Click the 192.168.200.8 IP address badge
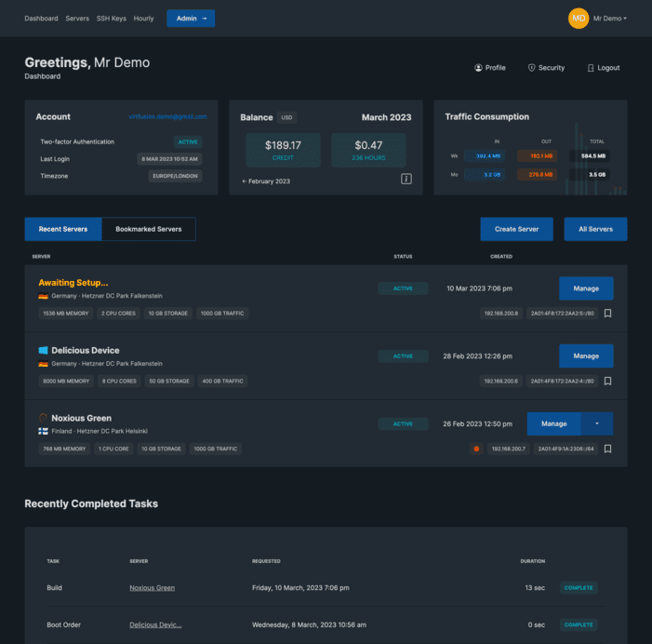652x644 pixels. point(501,314)
